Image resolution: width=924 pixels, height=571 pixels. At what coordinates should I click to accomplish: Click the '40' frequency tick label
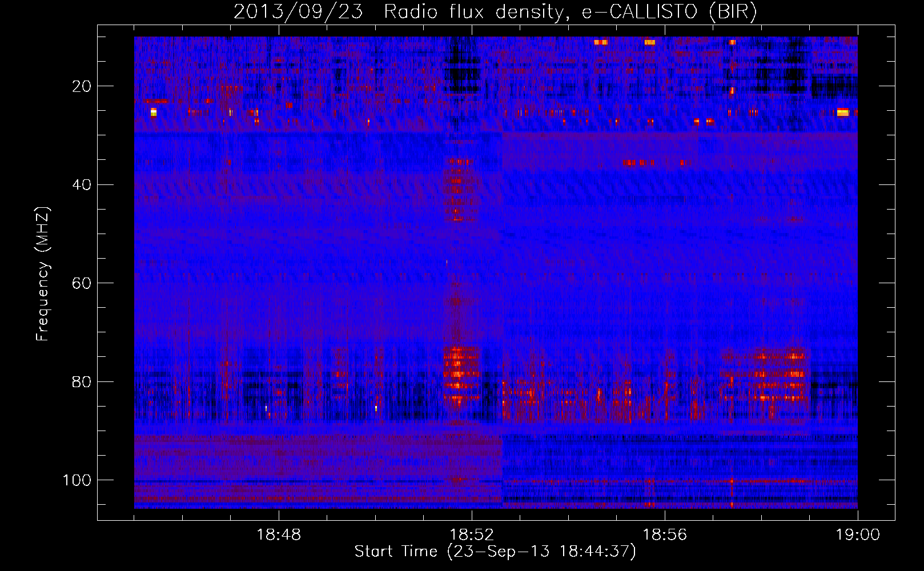point(82,184)
